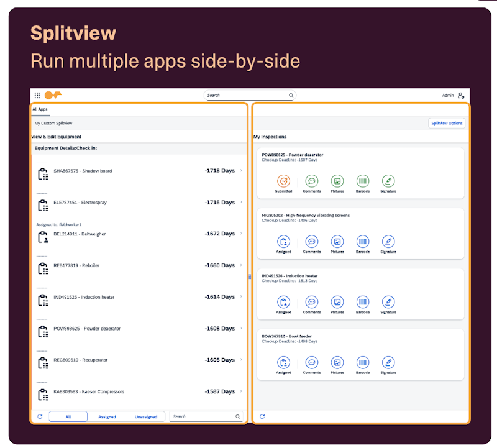Open Comments on HIG805202 vibrating screens card
This screenshot has height=448, width=497.
tap(312, 242)
